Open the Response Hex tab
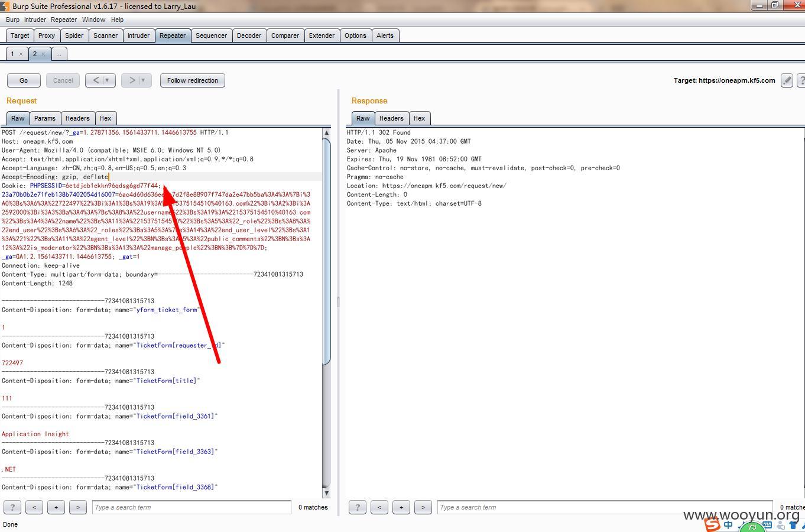 point(419,118)
